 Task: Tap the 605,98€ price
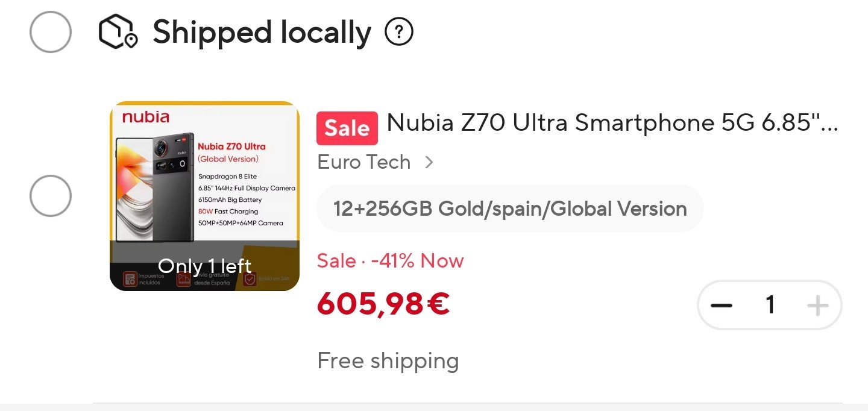tap(383, 304)
